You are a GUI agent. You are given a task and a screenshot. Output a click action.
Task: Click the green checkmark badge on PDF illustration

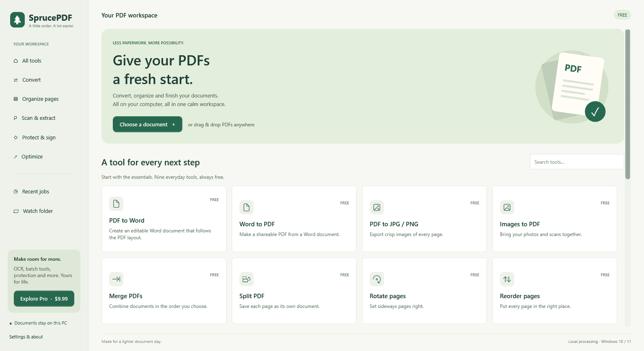click(595, 111)
